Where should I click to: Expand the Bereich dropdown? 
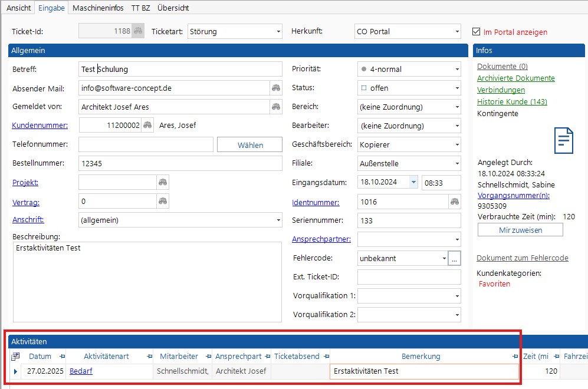pos(457,107)
